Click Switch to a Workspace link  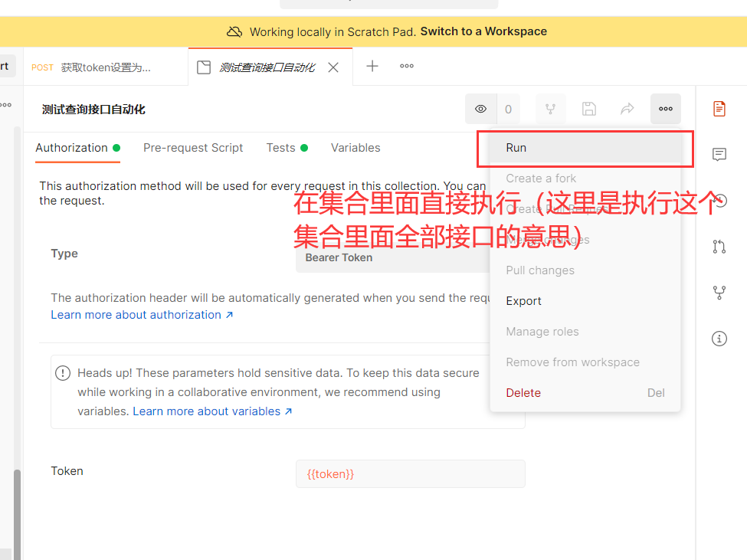pyautogui.click(x=483, y=31)
